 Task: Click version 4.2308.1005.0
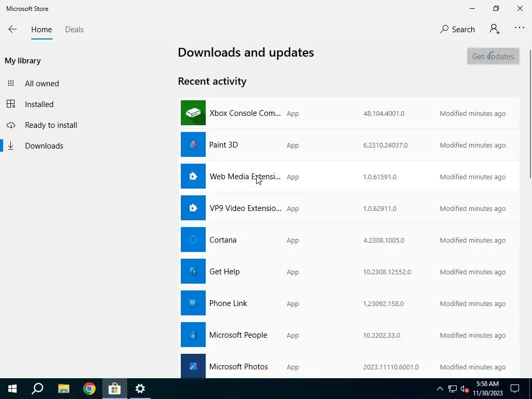tap(384, 240)
